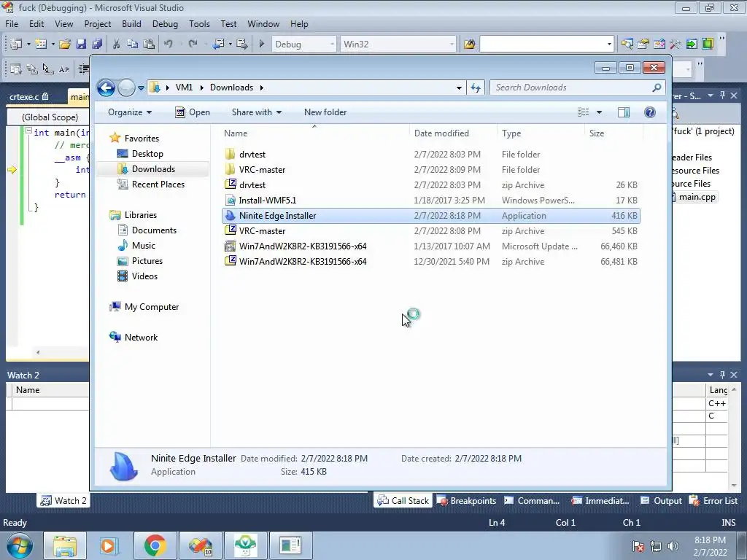Go back using Explorer's Back arrow

pos(106,87)
